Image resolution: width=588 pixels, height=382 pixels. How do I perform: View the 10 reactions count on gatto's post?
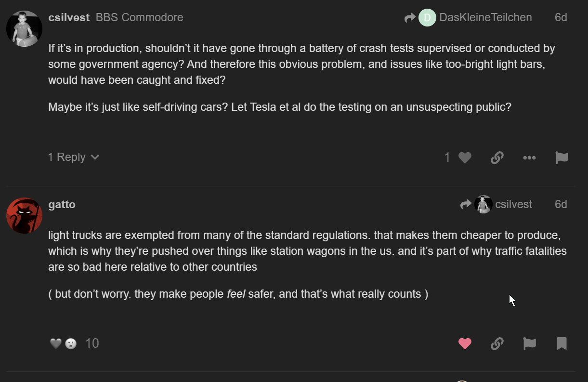coord(92,343)
